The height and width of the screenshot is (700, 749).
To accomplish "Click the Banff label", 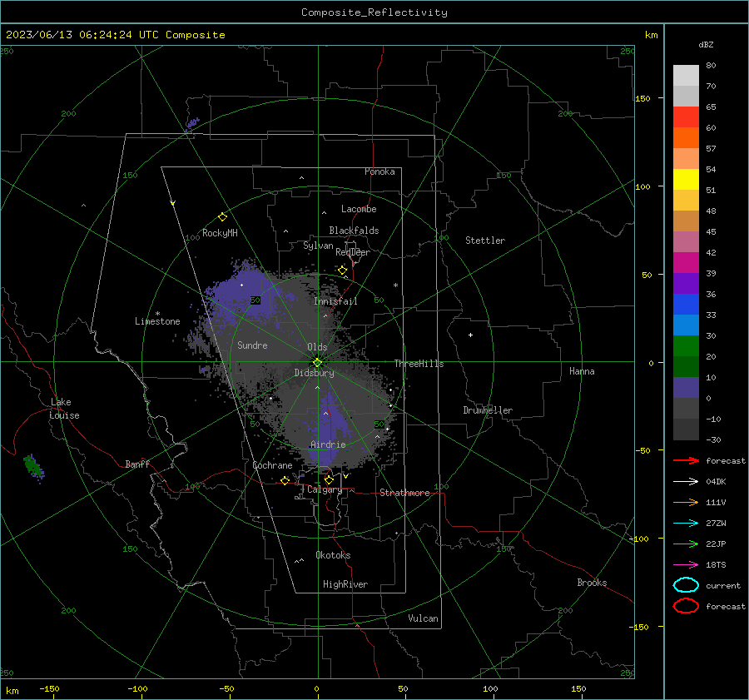I will (137, 464).
